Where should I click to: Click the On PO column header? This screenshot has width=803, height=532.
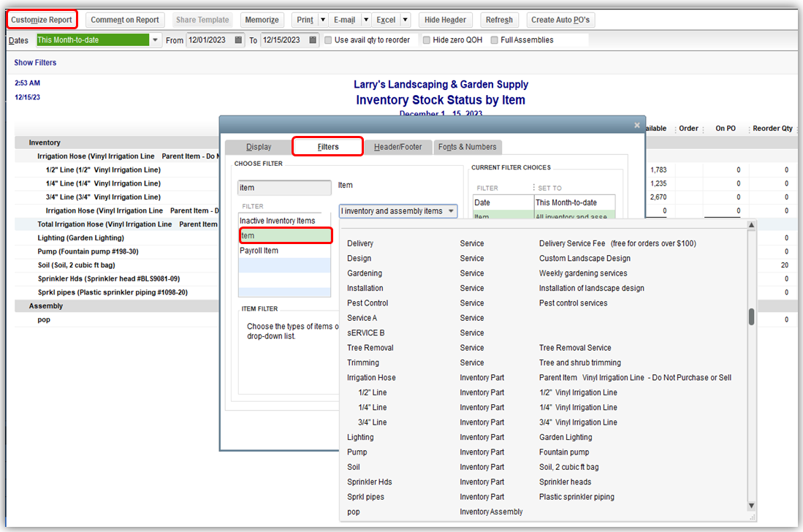pos(725,129)
